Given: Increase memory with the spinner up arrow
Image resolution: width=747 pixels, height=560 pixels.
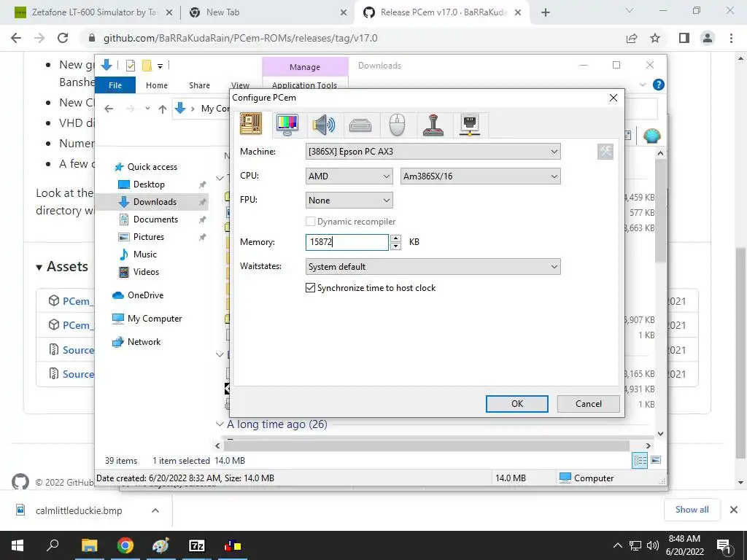Looking at the screenshot, I should (395, 238).
